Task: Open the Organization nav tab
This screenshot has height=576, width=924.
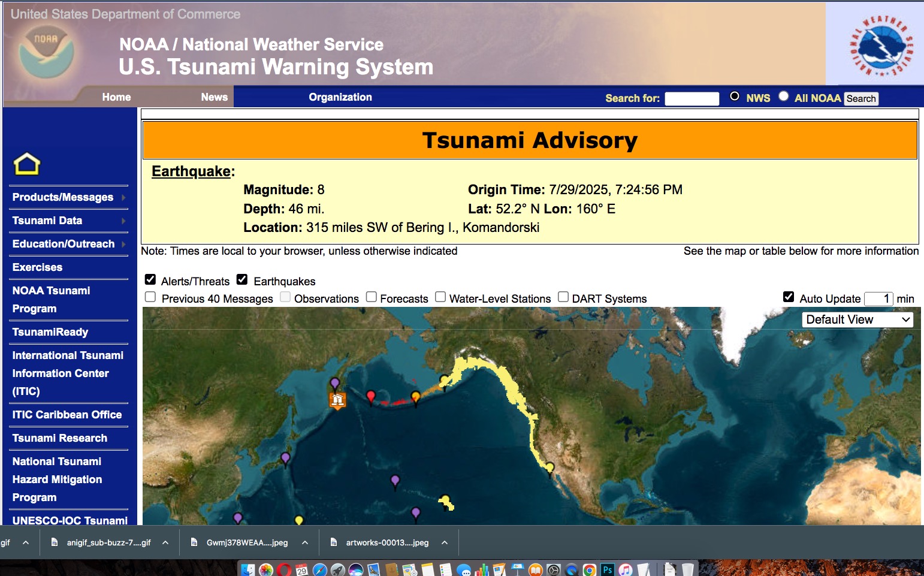Action: pyautogui.click(x=340, y=97)
